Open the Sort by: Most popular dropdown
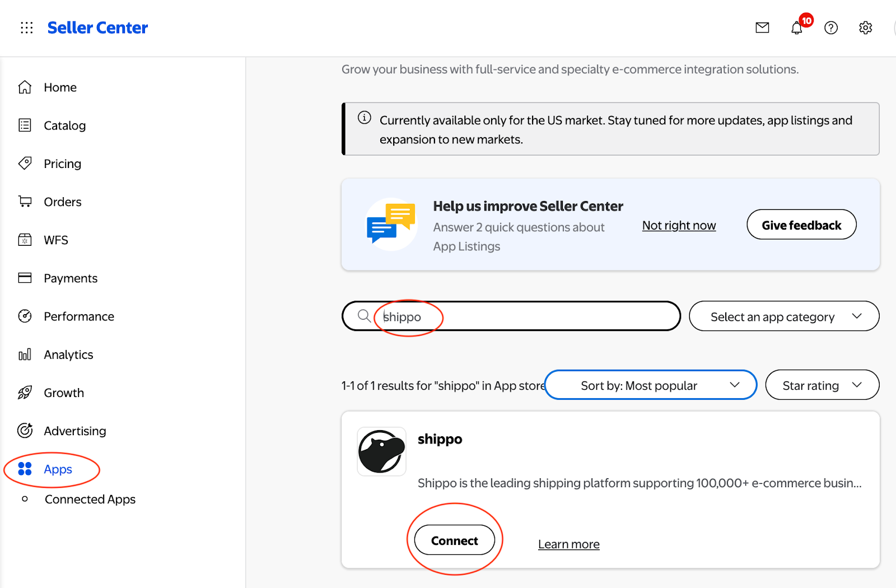896x588 pixels. pos(651,385)
